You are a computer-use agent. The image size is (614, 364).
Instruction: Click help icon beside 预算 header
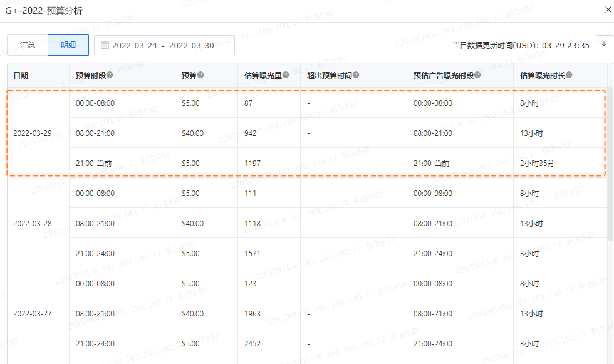click(201, 75)
